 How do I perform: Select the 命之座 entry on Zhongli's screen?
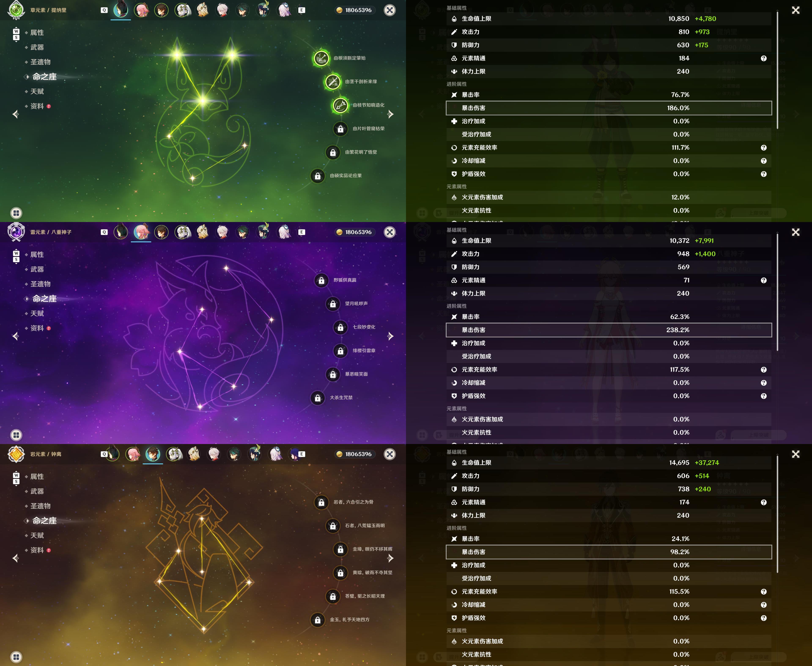[x=45, y=521]
